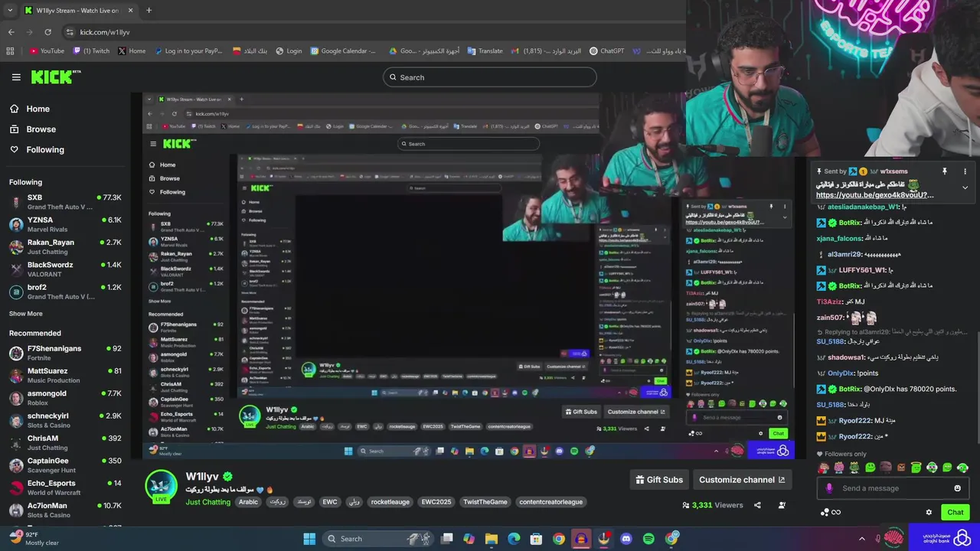Viewport: 980px width, 551px height.
Task: Open Rakan_Rayan channel
Action: pos(65,246)
